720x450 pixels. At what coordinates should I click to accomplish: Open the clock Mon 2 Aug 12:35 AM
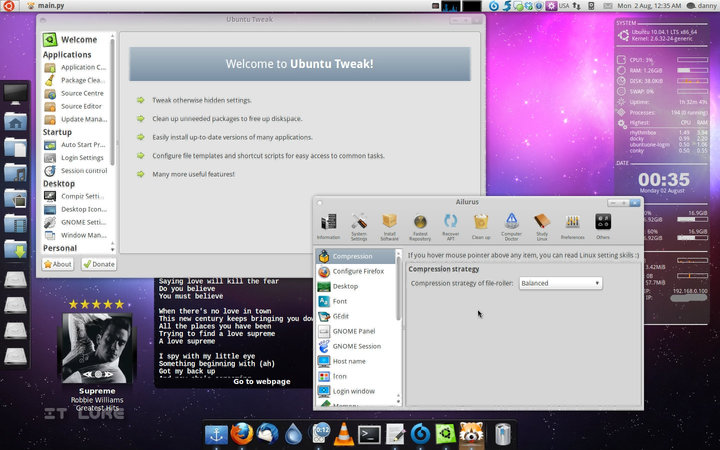tap(649, 6)
